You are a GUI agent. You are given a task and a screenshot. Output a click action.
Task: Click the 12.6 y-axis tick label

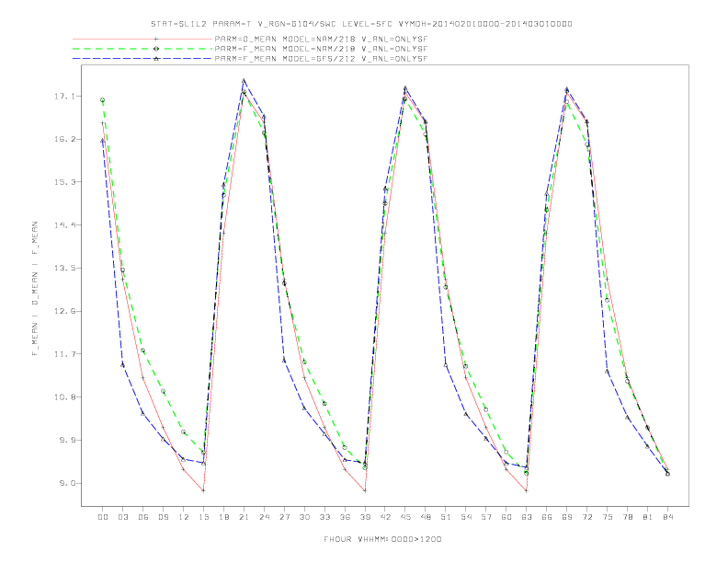pyautogui.click(x=64, y=311)
